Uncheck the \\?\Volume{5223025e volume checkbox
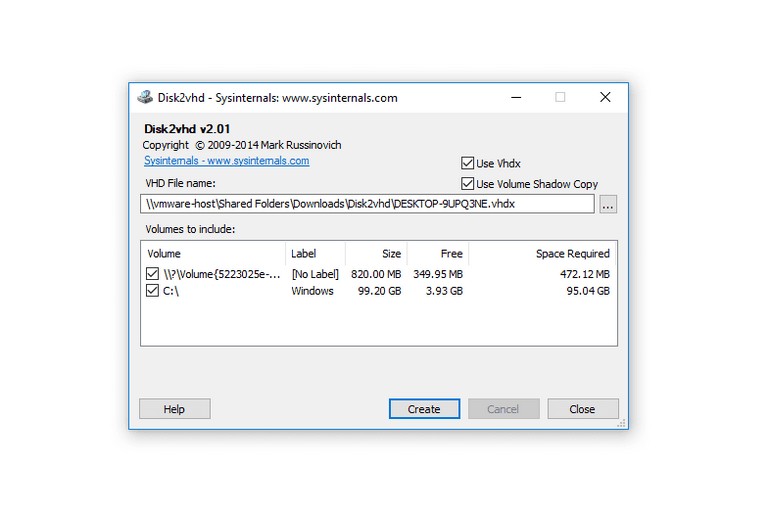This screenshot has height=513, width=770. click(152, 273)
